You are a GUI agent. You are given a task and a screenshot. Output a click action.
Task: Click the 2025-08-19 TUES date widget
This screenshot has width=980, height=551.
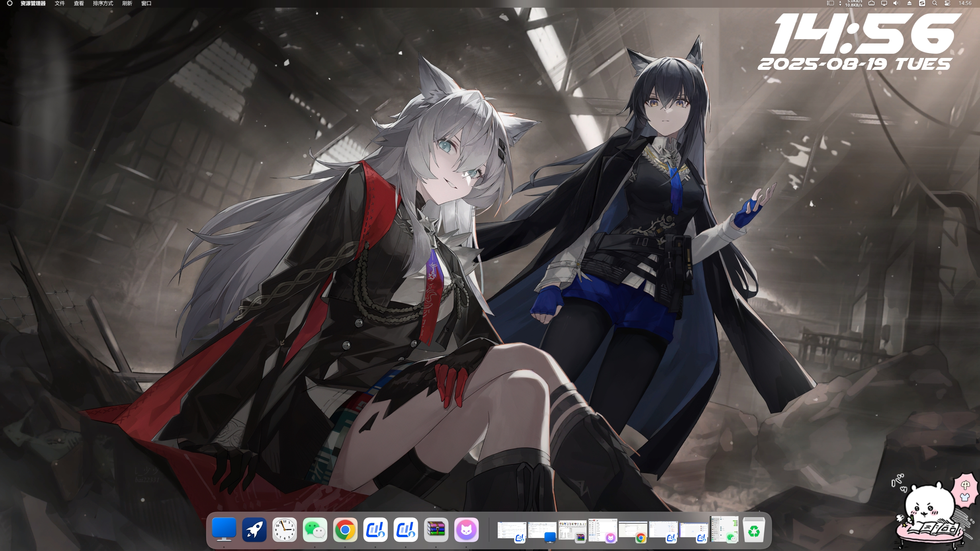(x=854, y=64)
